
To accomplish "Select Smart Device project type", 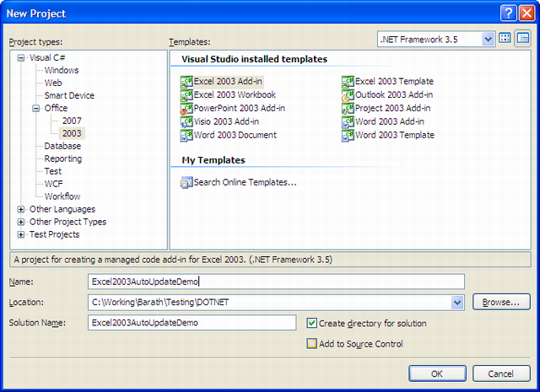I will pyautogui.click(x=69, y=95).
